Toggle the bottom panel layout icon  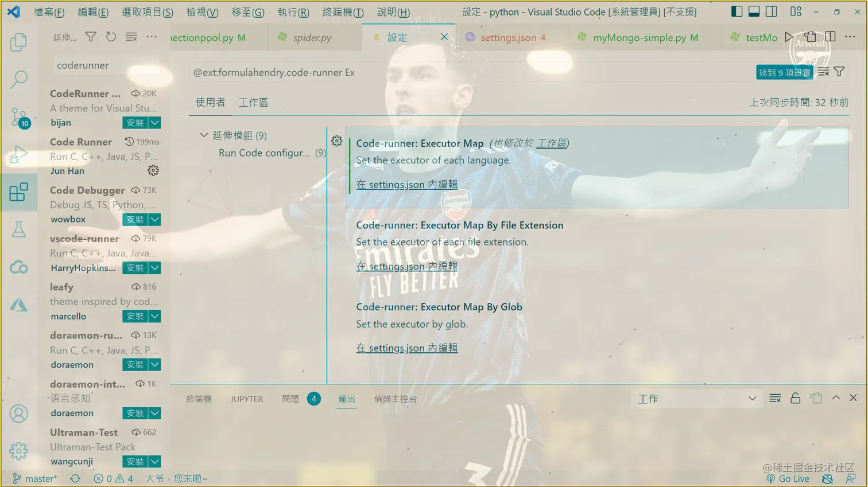[754, 11]
